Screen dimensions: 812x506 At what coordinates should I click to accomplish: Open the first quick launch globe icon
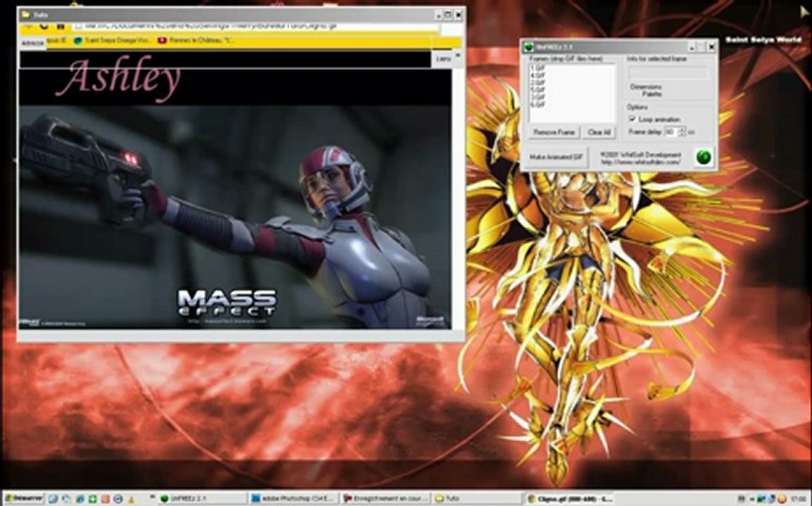point(53,499)
